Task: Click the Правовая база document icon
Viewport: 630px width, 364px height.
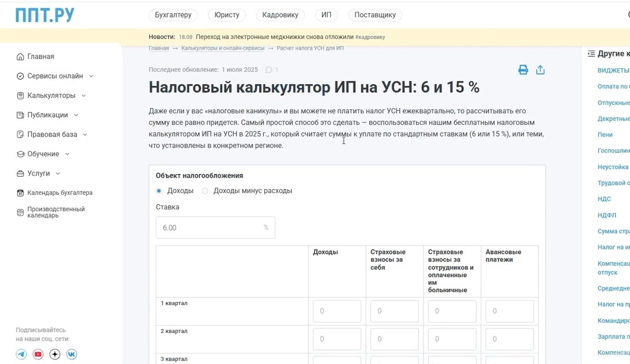Action: point(20,135)
